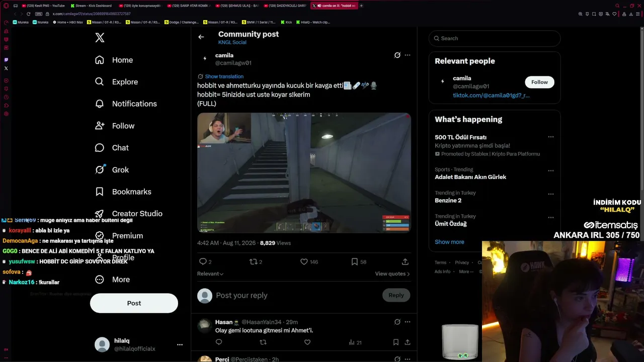Open the Twitch icon in Opera's sidebar
This screenshot has height=362, width=644.
(6, 59)
